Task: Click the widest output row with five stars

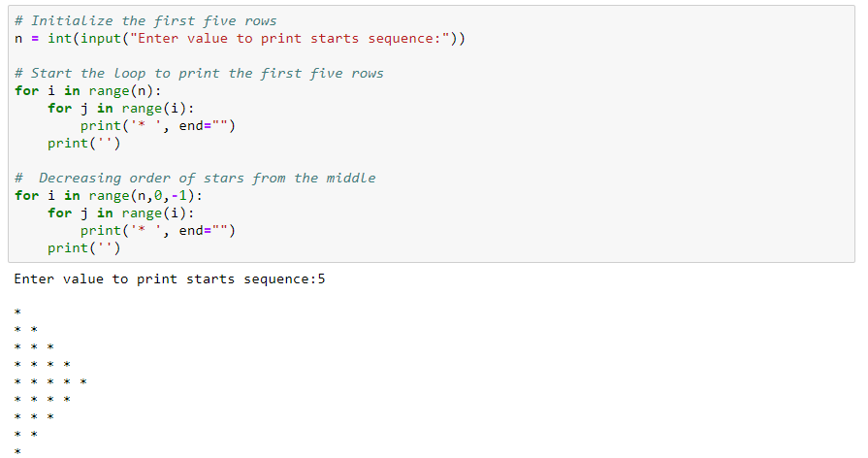Action: (50, 382)
